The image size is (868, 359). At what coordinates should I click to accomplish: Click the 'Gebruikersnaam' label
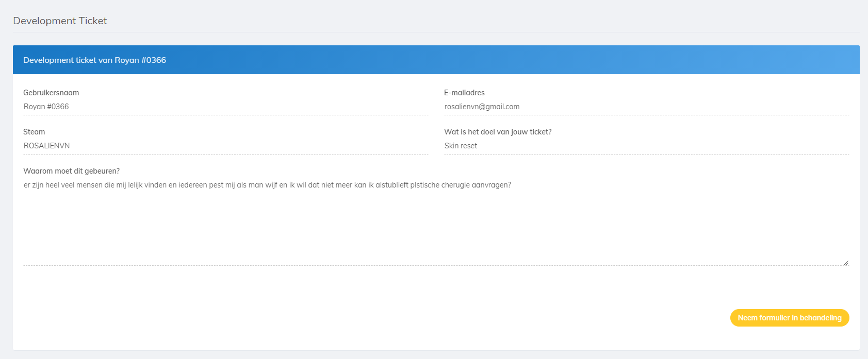(x=51, y=93)
